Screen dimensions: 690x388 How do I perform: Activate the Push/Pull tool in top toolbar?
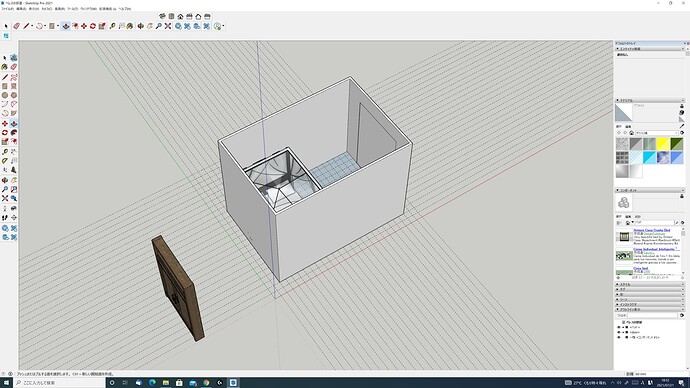point(66,26)
